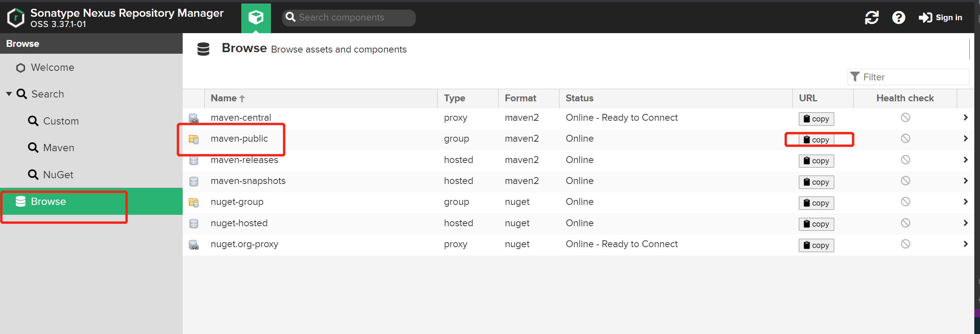Open the maven-snapshots repository row

(x=578, y=181)
